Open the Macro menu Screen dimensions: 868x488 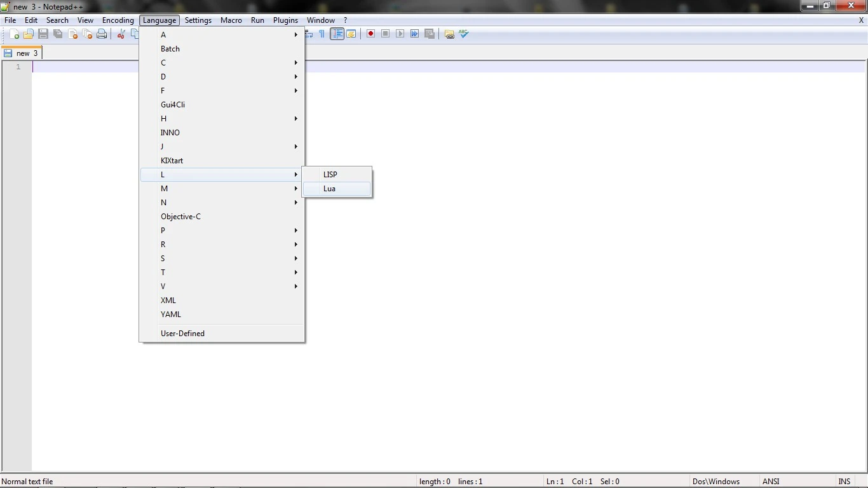(231, 20)
